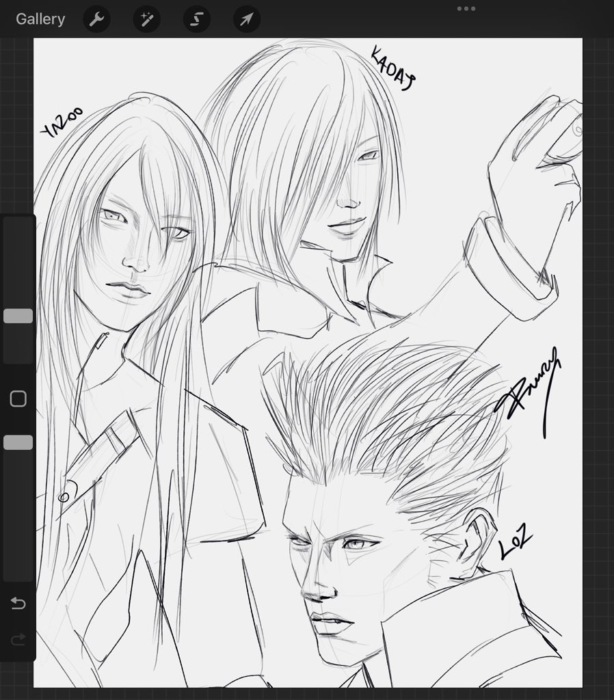614x700 pixels.
Task: Tap the YAZOO handwritten label
Action: point(62,122)
